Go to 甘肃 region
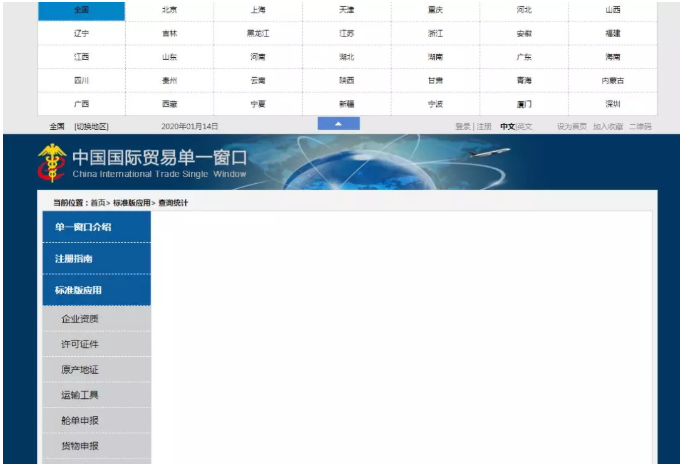Image resolution: width=694 pixels, height=464 pixels. [x=436, y=81]
